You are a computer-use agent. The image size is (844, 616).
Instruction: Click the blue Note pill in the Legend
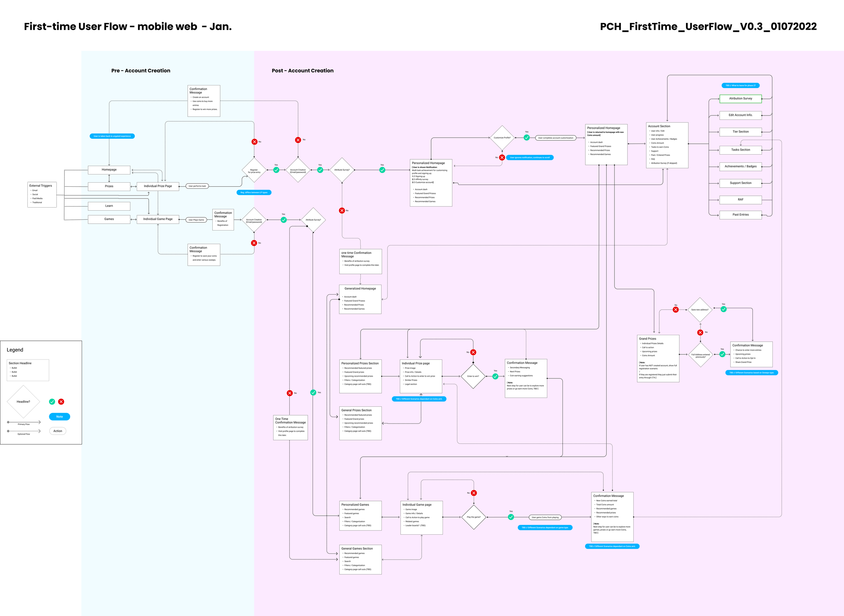click(x=59, y=417)
